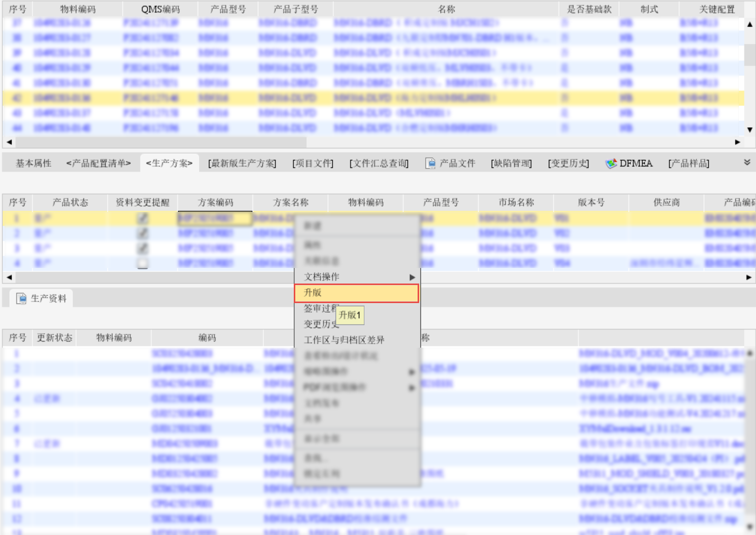The height and width of the screenshot is (535, 756).
Task: Click the 资料变更提醒 column header
Action: pyautogui.click(x=143, y=202)
